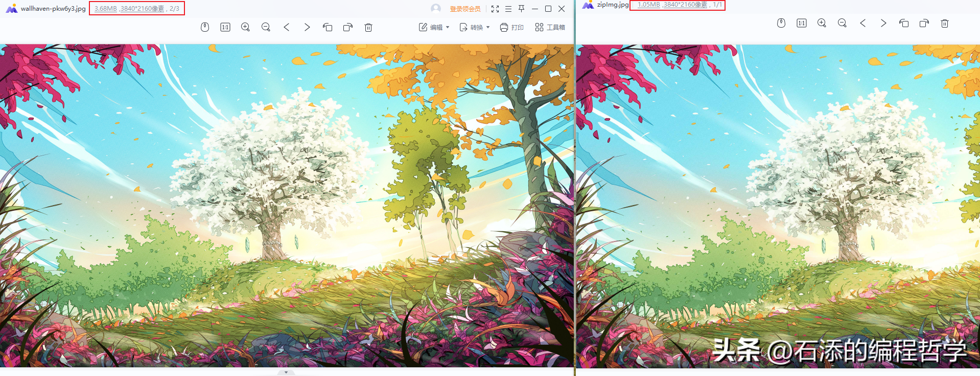Go to next image in the wallhaven window

click(307, 27)
